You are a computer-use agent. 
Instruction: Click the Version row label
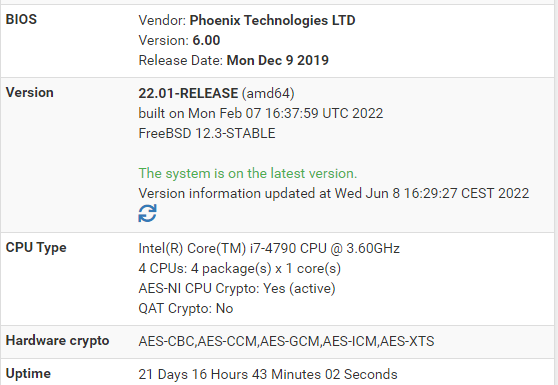click(30, 93)
